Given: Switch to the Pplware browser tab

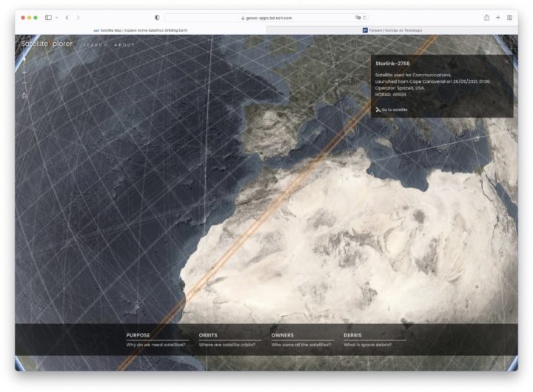Looking at the screenshot, I should 392,30.
